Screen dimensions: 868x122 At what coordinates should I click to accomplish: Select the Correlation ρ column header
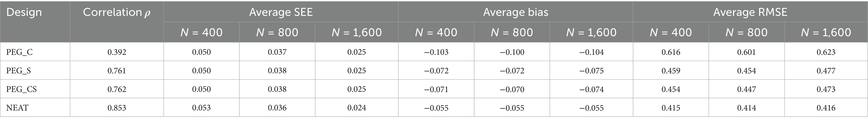pos(117,13)
